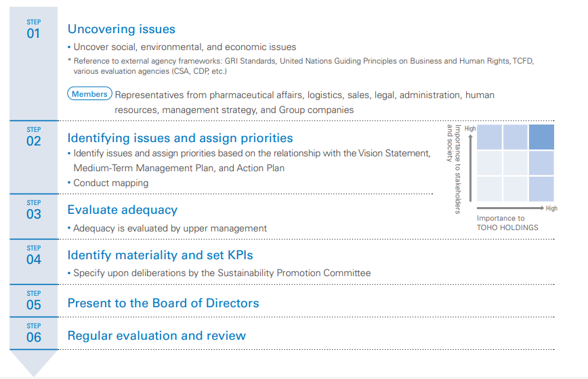Click the STEP 06 number label
Screen dimensions: 588x379
coord(33,337)
